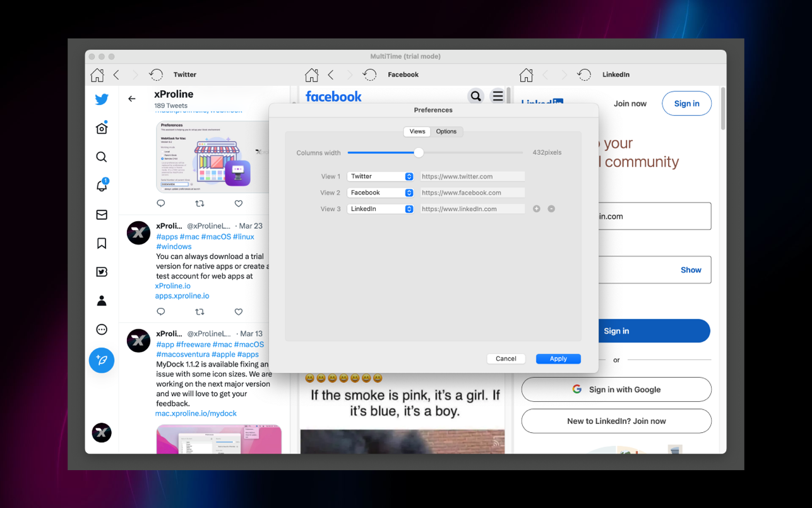Click the blue Sign in button on LinkedIn
The width and height of the screenshot is (812, 508).
point(654,331)
